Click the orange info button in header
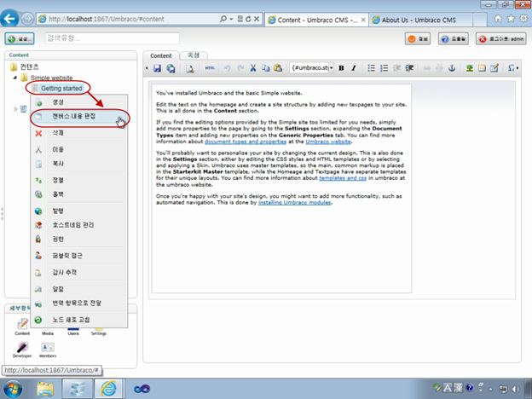Screen dimensions: 532x399 pyautogui.click(x=418, y=39)
